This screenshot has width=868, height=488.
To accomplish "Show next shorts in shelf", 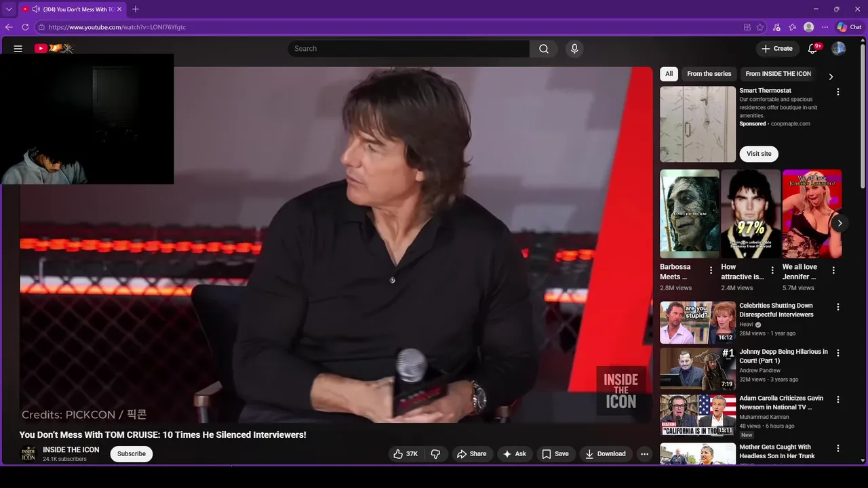I will coord(840,223).
